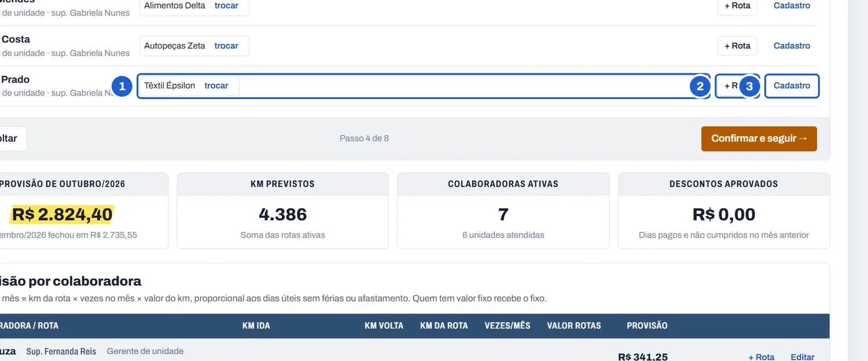This screenshot has width=868, height=361.
Task: Click trocar next to Têxtil Épsilon
Action: tap(216, 86)
